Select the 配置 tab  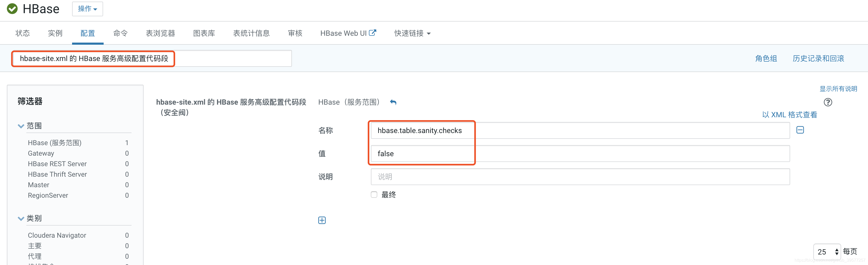click(88, 33)
